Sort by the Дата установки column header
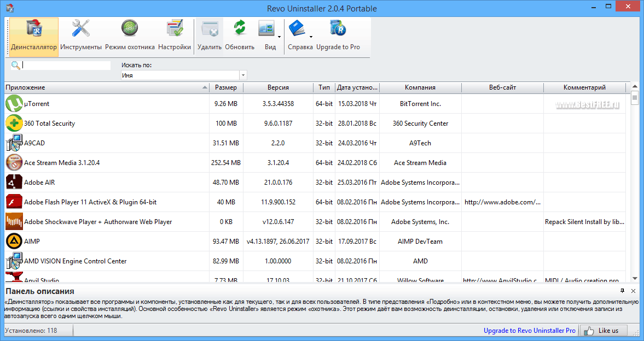Viewport: 644px width, 341px height. 357,87
